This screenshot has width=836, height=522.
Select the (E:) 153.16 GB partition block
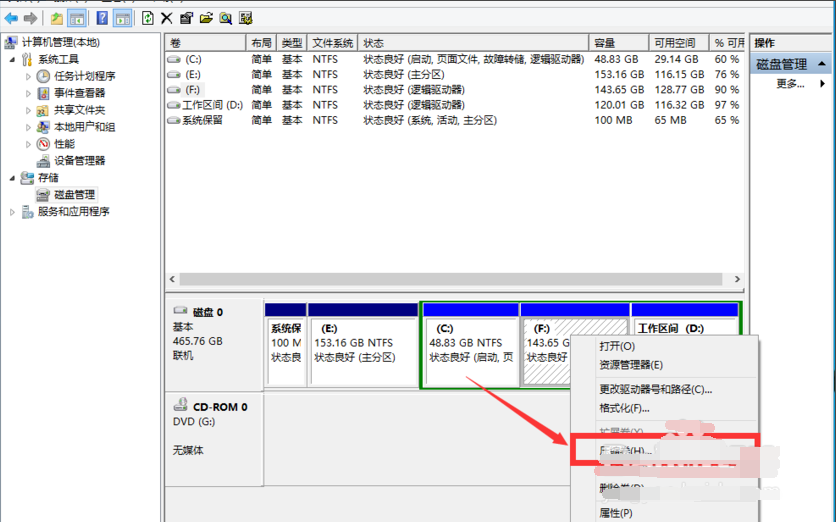tap(363, 345)
